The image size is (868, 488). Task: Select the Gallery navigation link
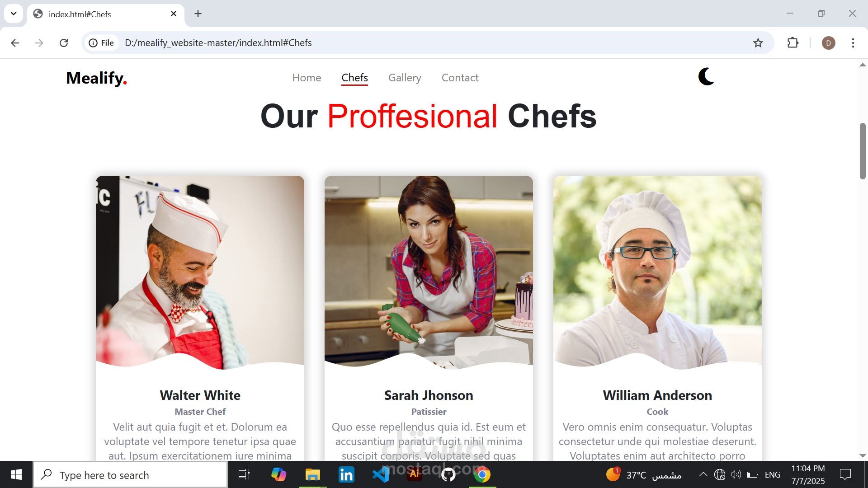(x=405, y=78)
